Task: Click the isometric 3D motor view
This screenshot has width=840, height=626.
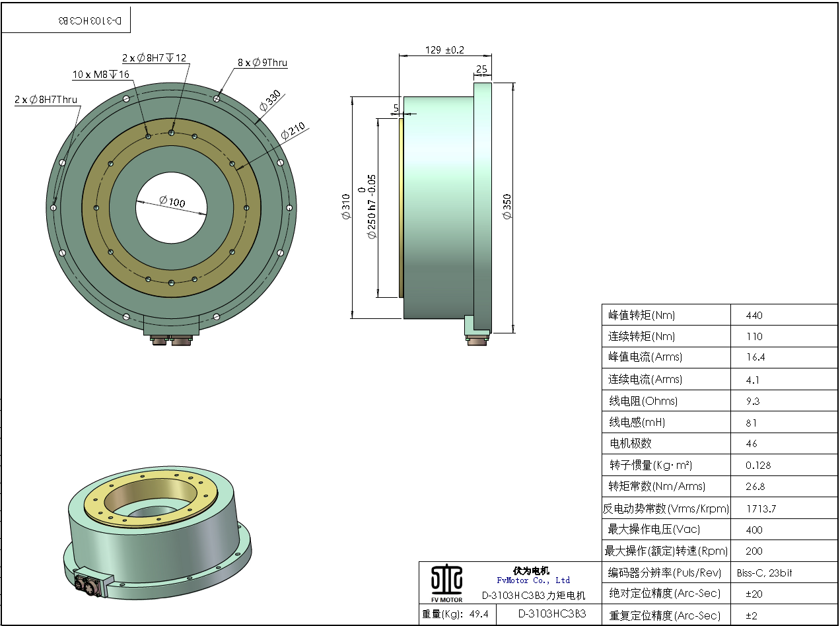Action: click(159, 532)
